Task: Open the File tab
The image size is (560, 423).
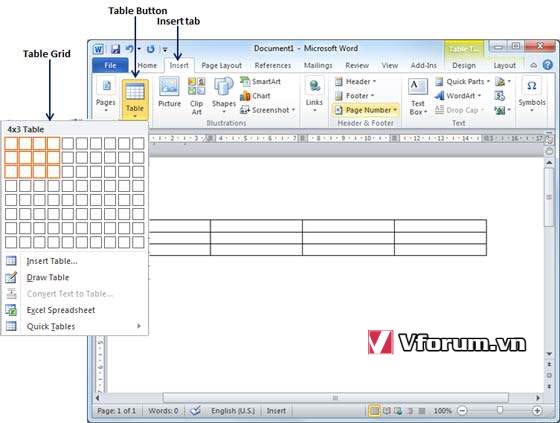Action: 110,65
